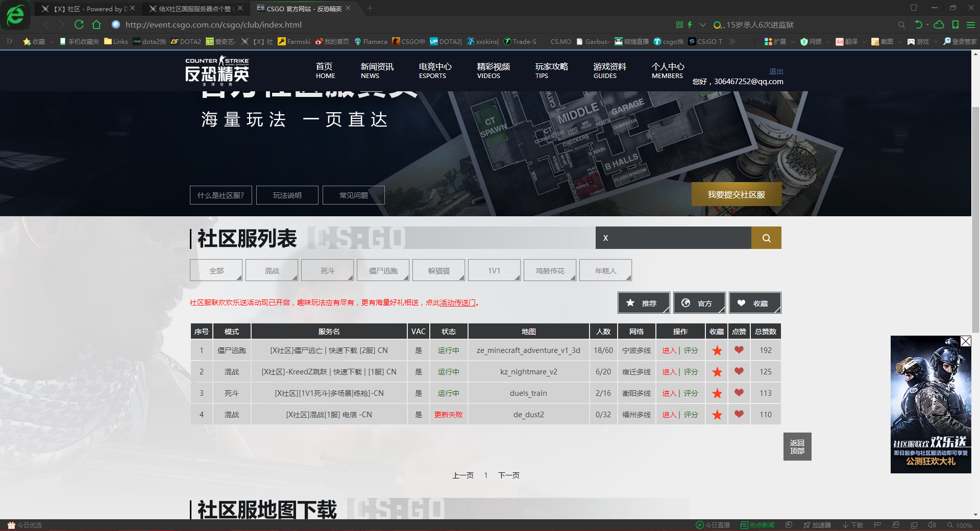Click the 我要提交社区服 button
This screenshot has height=531, width=980.
coord(737,194)
